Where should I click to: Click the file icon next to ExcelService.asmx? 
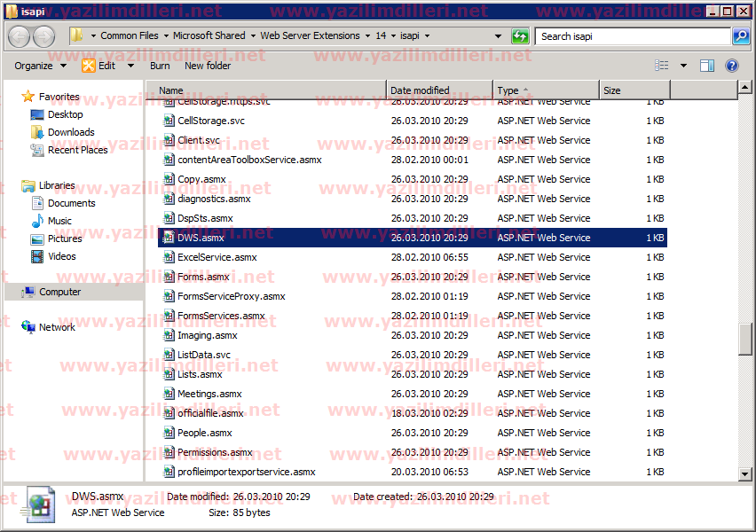pos(169,257)
